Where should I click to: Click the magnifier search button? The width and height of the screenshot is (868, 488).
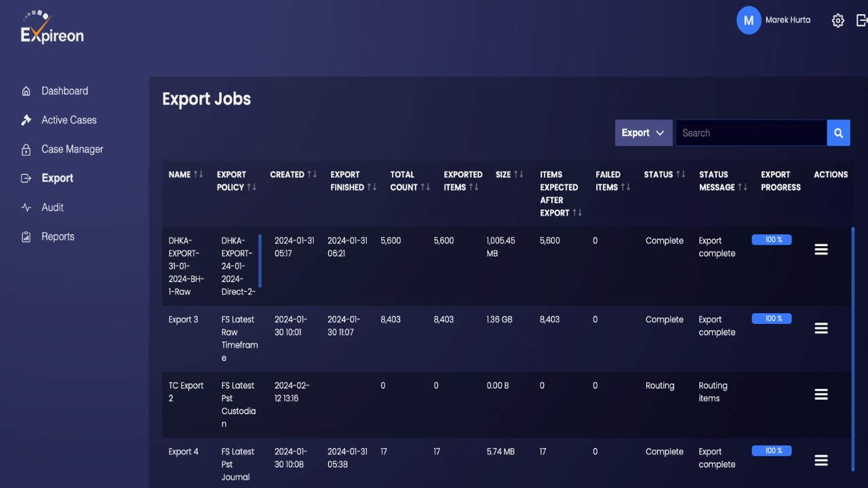click(838, 133)
